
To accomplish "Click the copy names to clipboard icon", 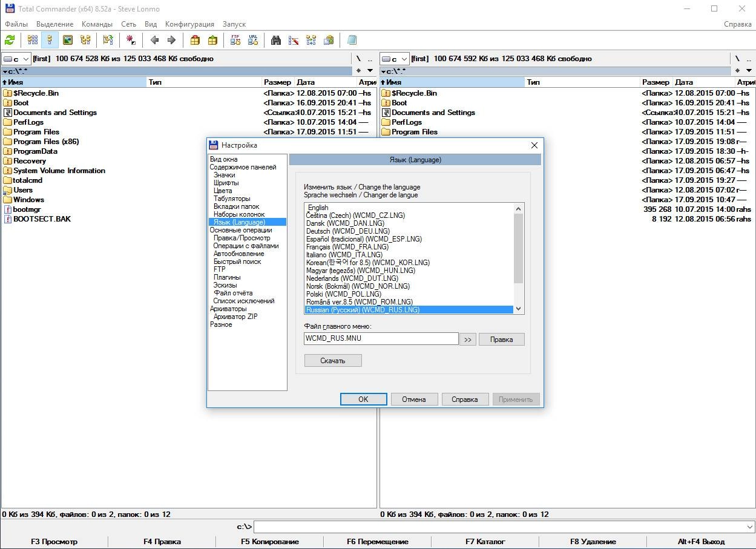I will click(329, 40).
